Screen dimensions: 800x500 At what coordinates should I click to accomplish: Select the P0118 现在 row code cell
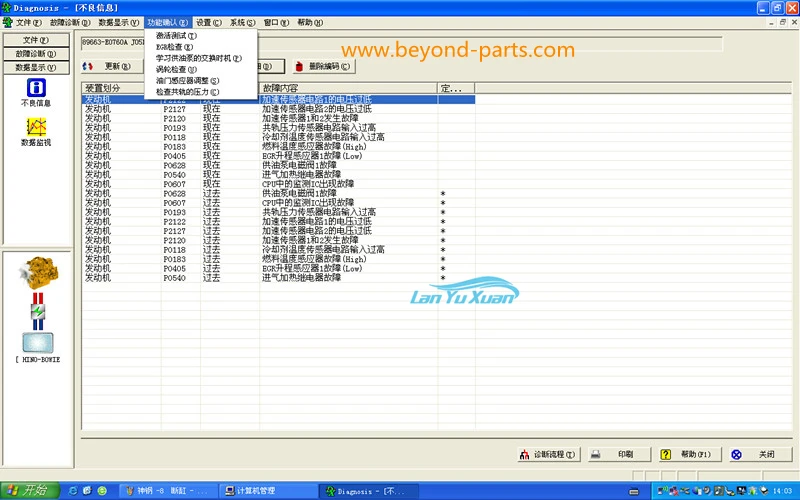pyautogui.click(x=174, y=137)
